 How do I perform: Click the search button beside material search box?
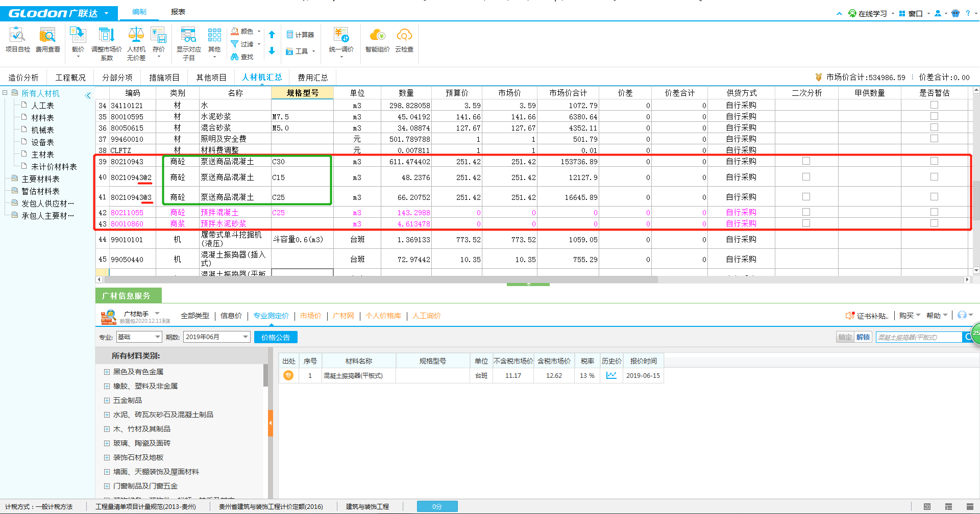968,337
